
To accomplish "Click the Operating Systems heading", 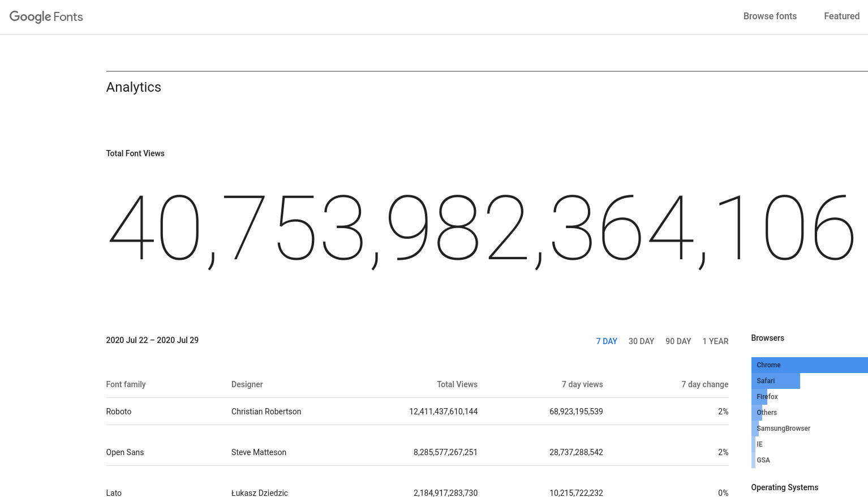I will [784, 487].
